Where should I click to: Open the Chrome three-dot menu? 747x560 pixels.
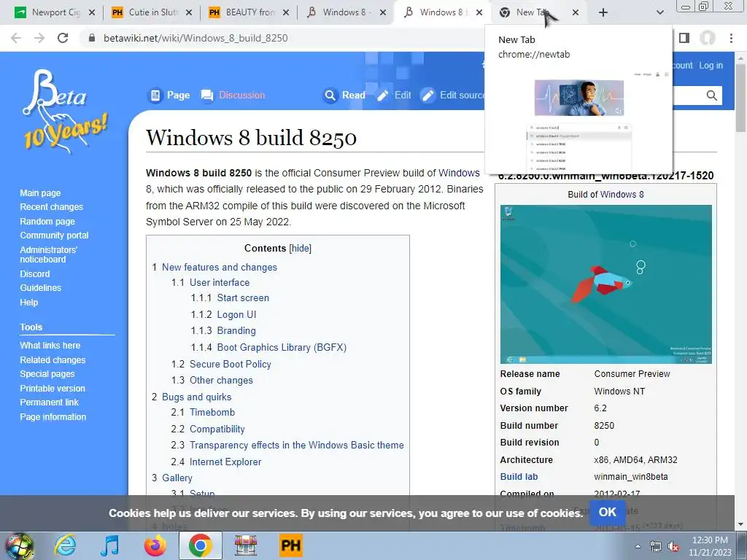coord(731,38)
